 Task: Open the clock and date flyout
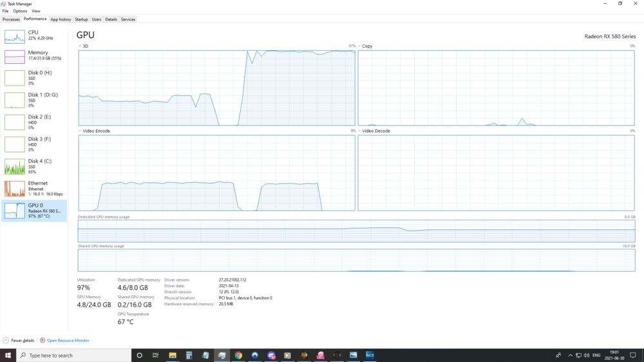coord(614,355)
